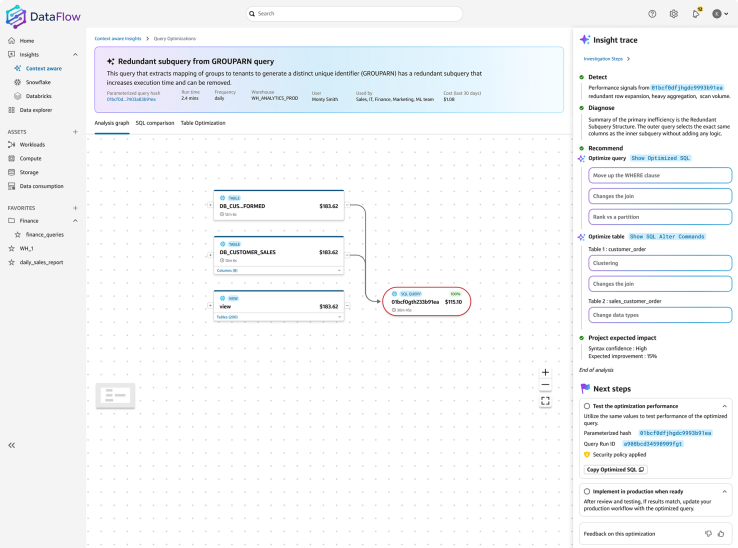Switch to SQL comparison tab
Screen dimensions: 738x548
[x=155, y=123]
